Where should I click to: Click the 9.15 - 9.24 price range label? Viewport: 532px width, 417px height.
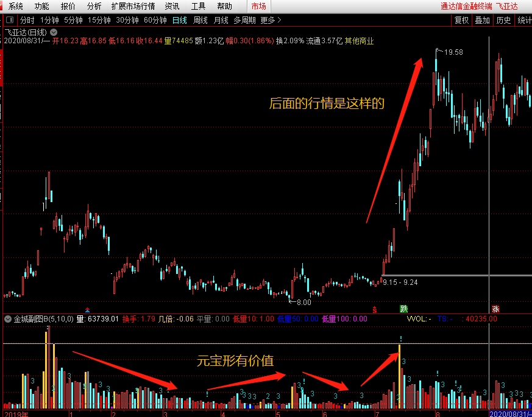pos(400,282)
